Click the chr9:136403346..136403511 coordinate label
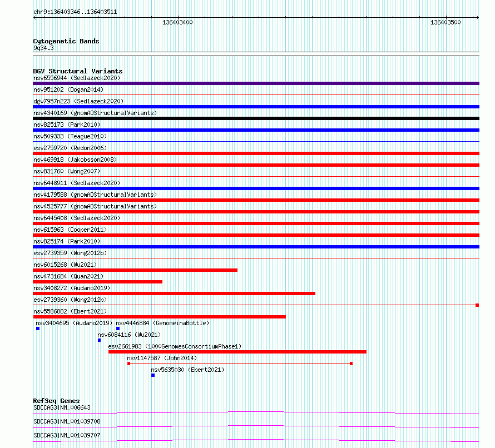The image size is (495, 448). pos(75,12)
